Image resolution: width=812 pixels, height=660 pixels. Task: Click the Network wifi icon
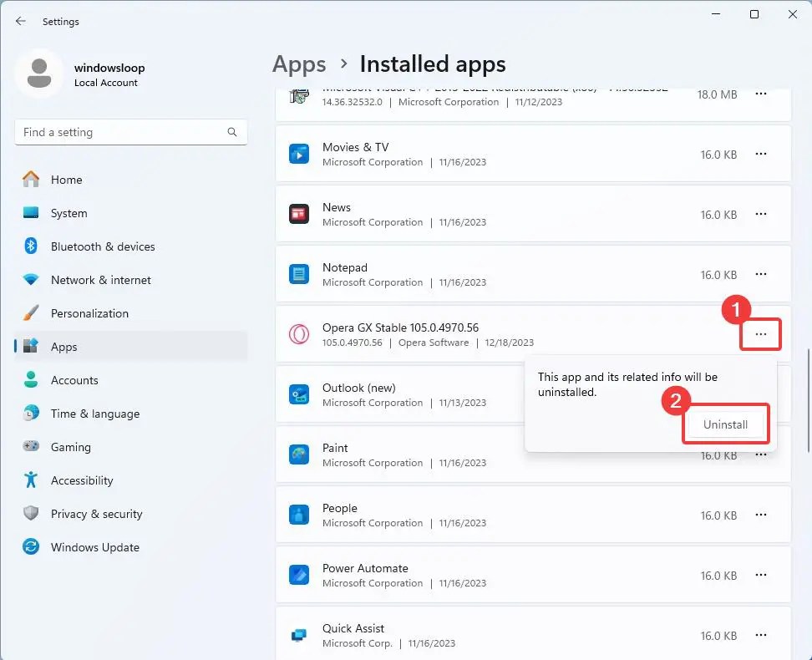click(x=31, y=280)
